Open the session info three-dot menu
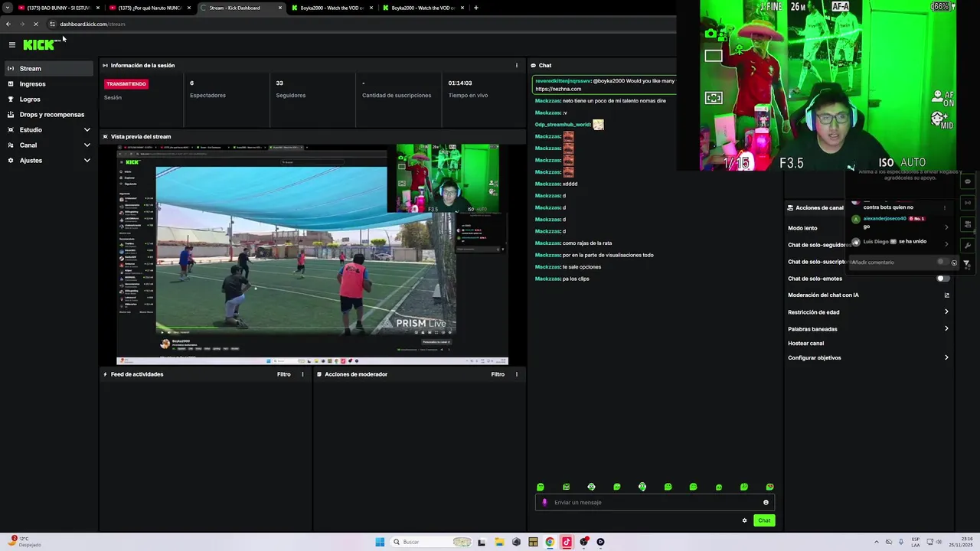Image resolution: width=980 pixels, height=551 pixels. pos(517,65)
